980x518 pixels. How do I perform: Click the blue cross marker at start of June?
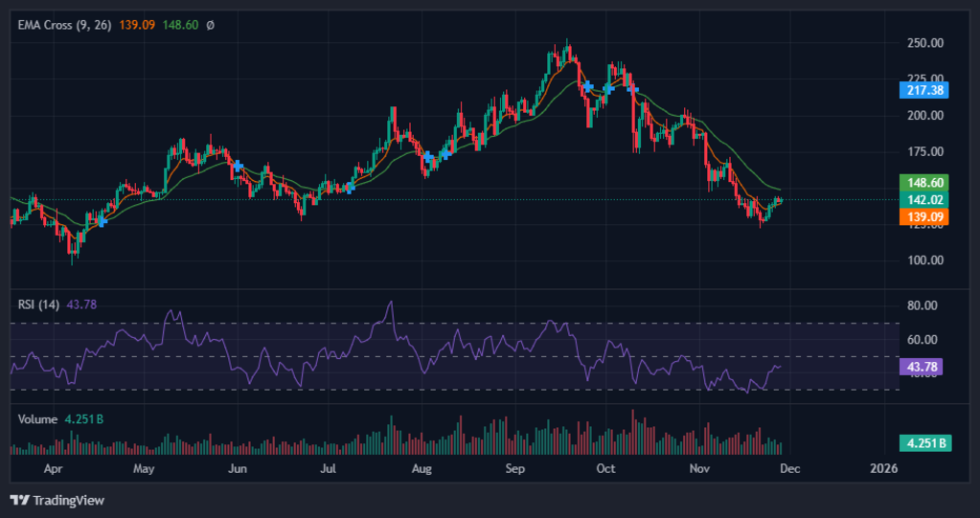tap(238, 166)
